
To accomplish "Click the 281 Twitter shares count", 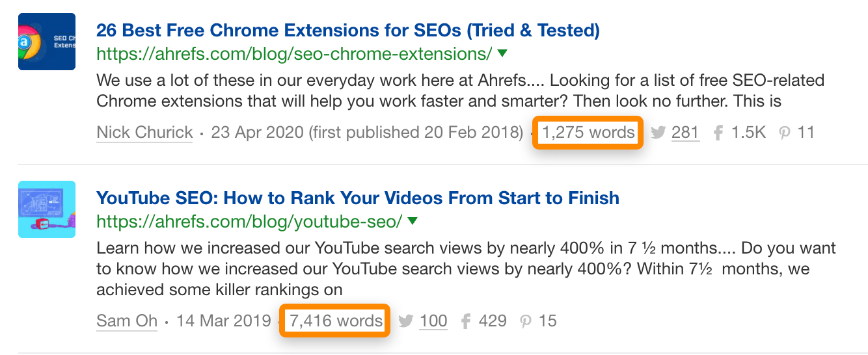I will [x=685, y=133].
